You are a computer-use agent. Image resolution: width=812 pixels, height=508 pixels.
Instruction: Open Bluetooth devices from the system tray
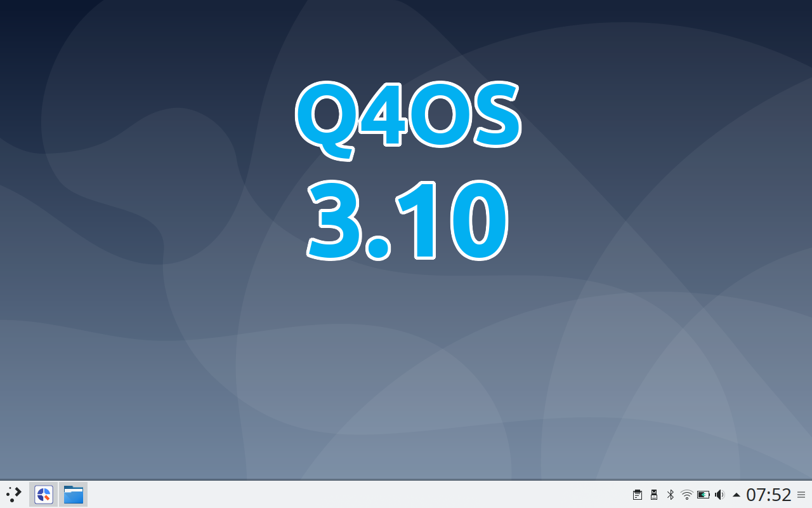670,494
